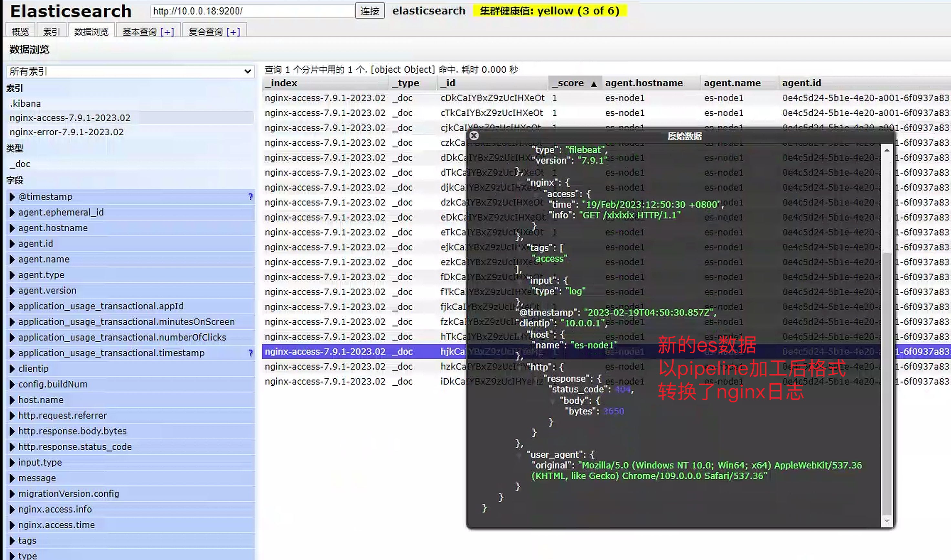Switch to the 概览 tab
This screenshot has height=560, width=951.
tap(20, 32)
